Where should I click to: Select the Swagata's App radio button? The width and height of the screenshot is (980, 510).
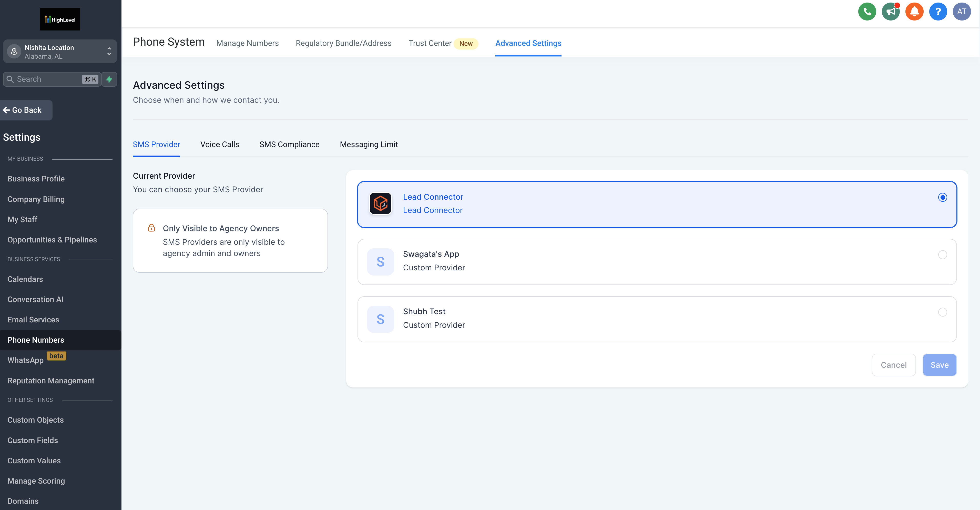click(x=942, y=254)
